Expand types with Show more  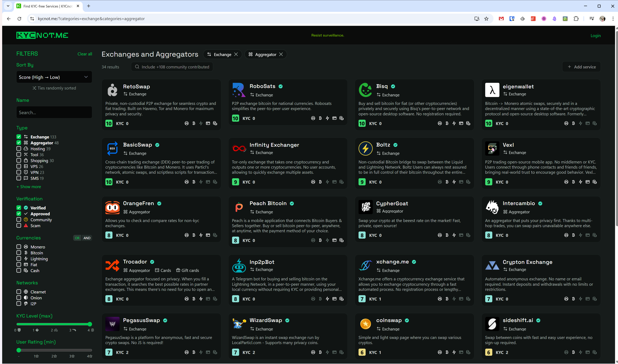pos(29,187)
